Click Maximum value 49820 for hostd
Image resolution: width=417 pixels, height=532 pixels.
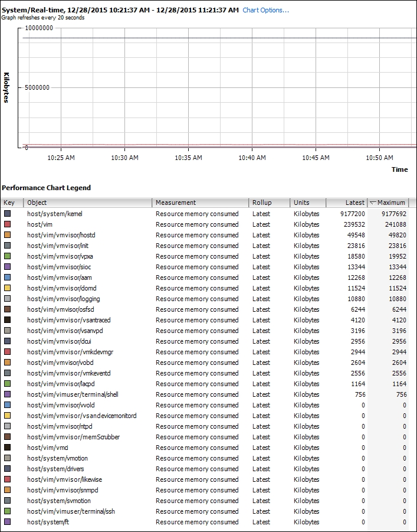tap(398, 235)
